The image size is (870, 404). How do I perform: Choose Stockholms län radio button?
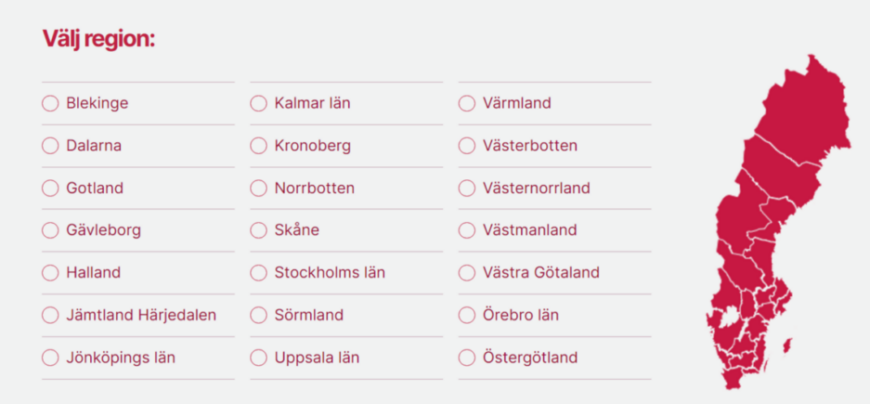pos(259,273)
